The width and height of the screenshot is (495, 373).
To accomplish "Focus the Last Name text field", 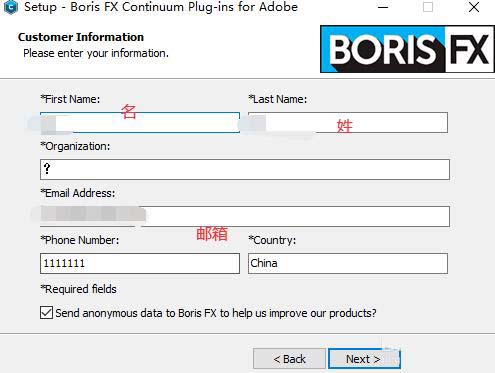I will point(348,123).
